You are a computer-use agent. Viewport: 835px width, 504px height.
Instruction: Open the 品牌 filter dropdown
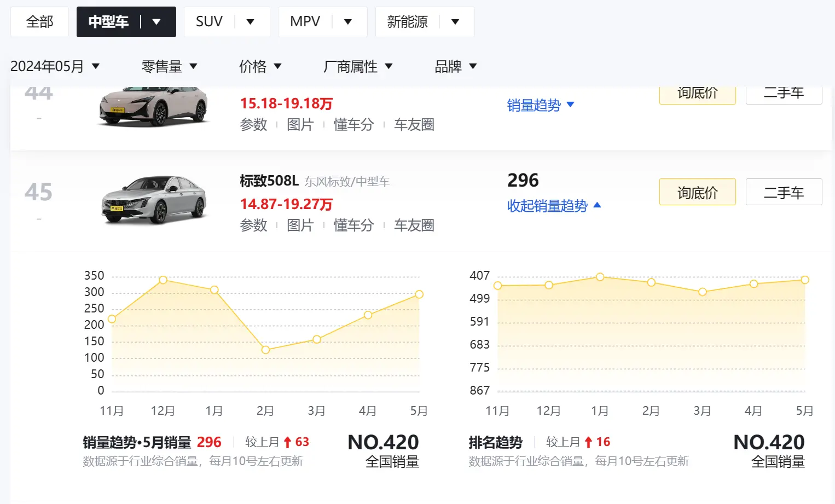point(455,66)
